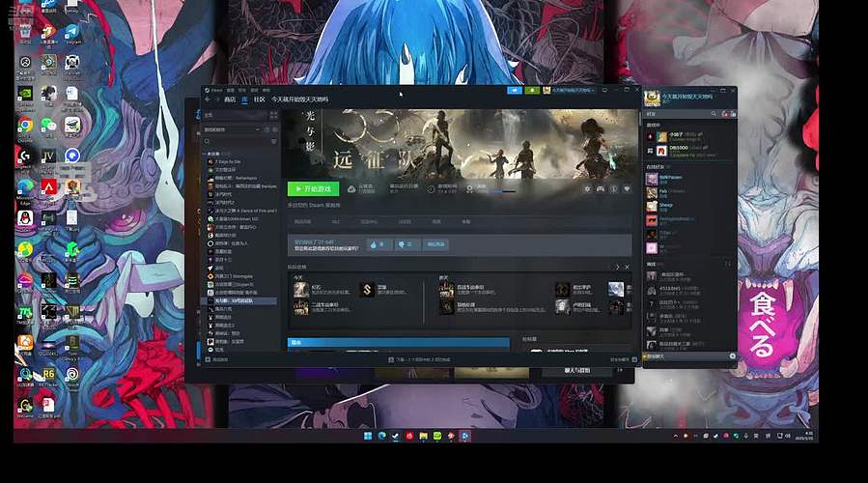Viewport: 868px width, 483px height.
Task: Go back with Steam's back arrow
Action: [208, 99]
